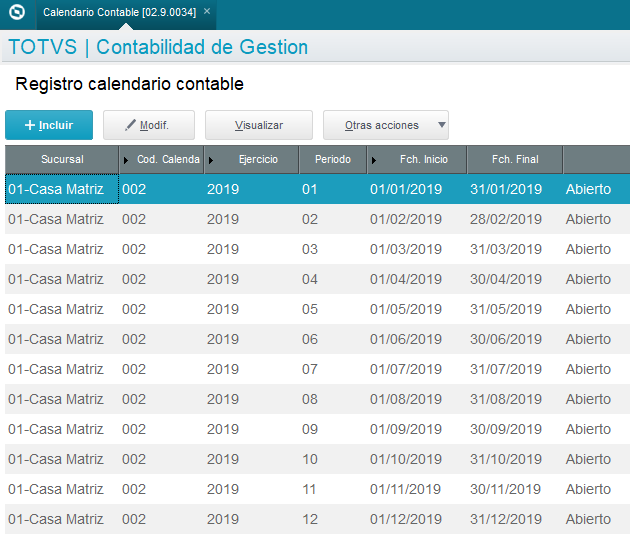Click end date 30/09/2019
Image resolution: width=630 pixels, height=541 pixels.
coord(506,429)
